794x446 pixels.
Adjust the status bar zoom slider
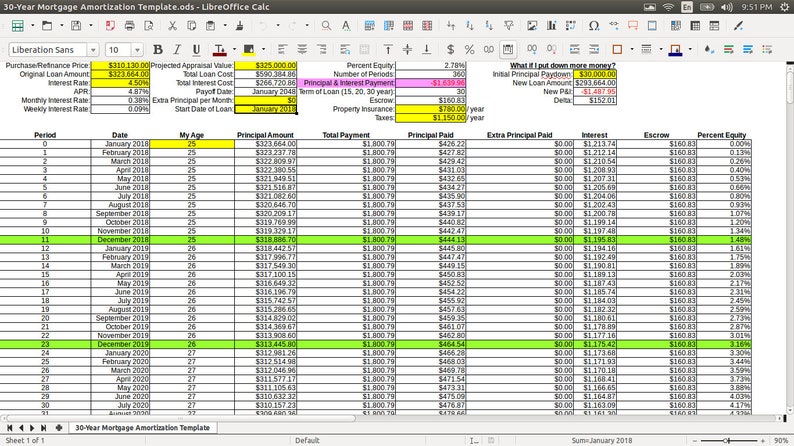(727, 441)
